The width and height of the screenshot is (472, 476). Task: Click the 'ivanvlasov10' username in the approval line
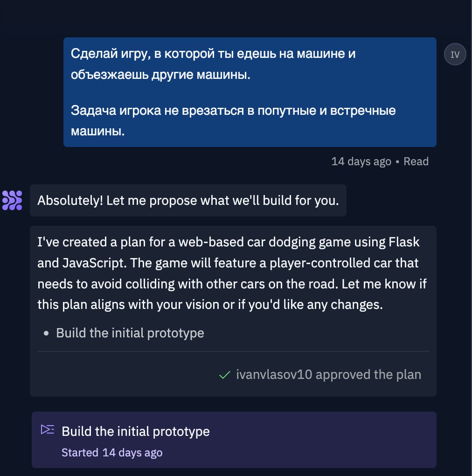pos(274,375)
